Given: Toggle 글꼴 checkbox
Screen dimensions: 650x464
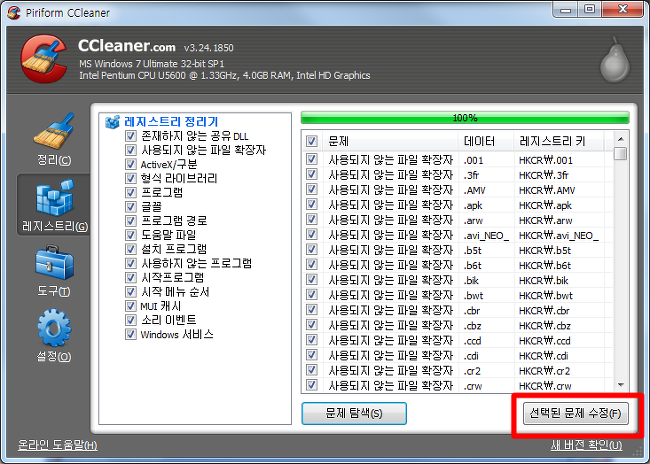Looking at the screenshot, I should coord(131,206).
